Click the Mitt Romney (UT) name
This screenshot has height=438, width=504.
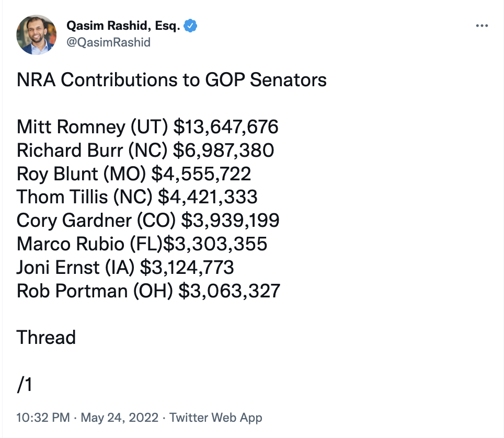point(93,127)
